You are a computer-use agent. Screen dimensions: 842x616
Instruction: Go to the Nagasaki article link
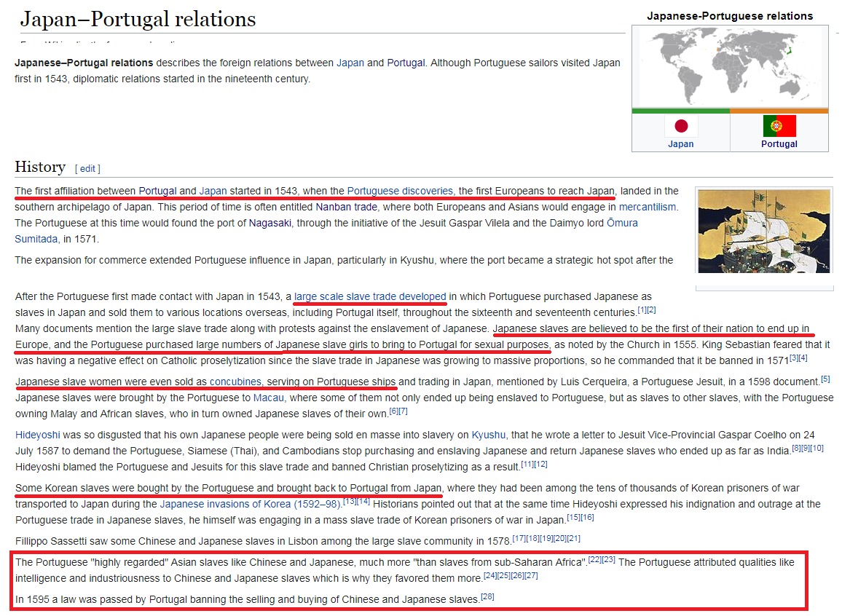coord(270,224)
